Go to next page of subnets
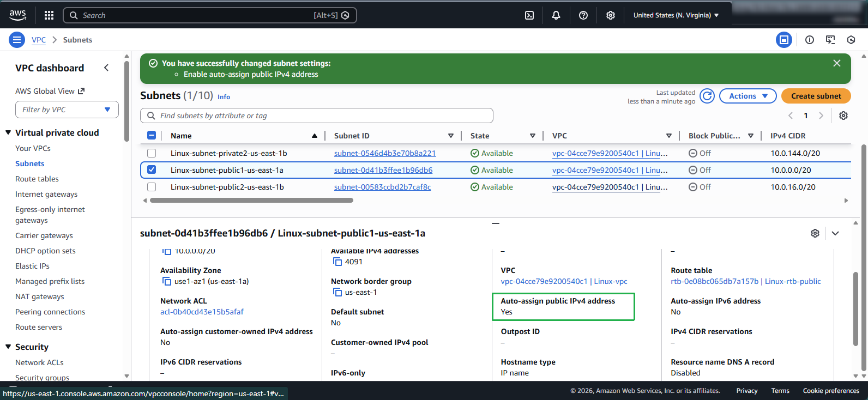 [x=821, y=116]
